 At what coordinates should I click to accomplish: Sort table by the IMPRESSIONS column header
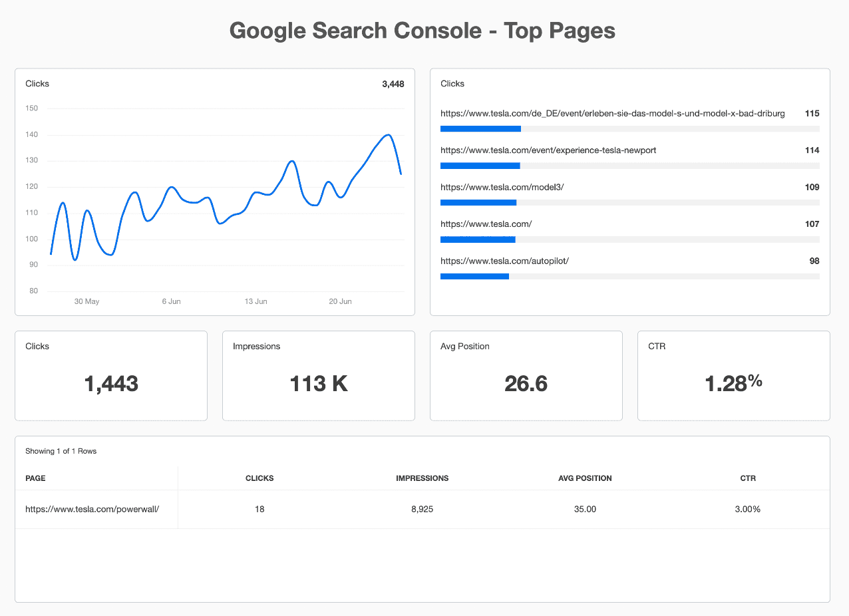[422, 478]
